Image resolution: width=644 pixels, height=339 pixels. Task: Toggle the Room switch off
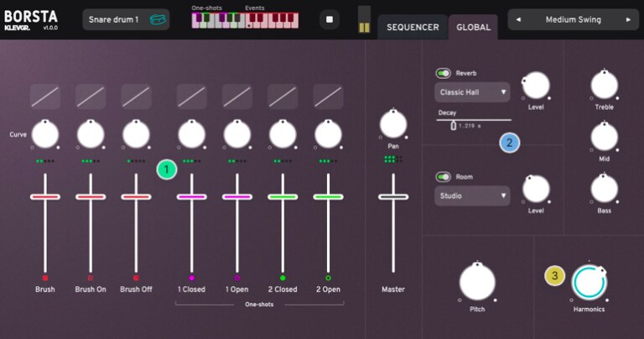pyautogui.click(x=443, y=177)
